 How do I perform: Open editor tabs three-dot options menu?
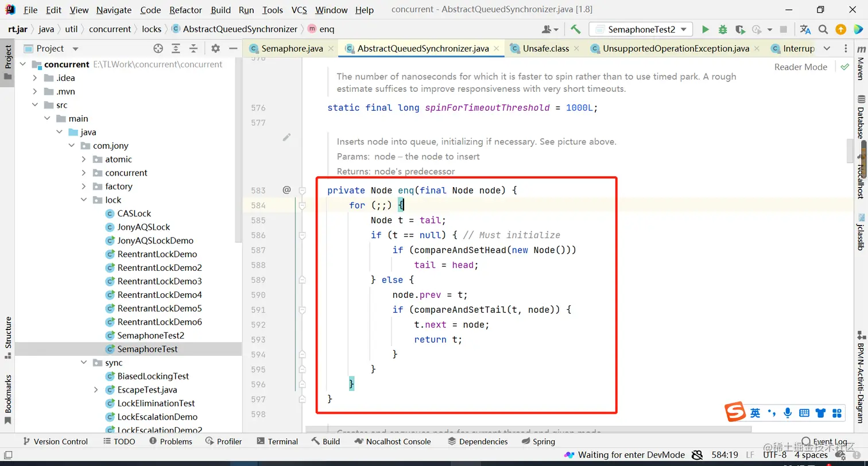(846, 48)
